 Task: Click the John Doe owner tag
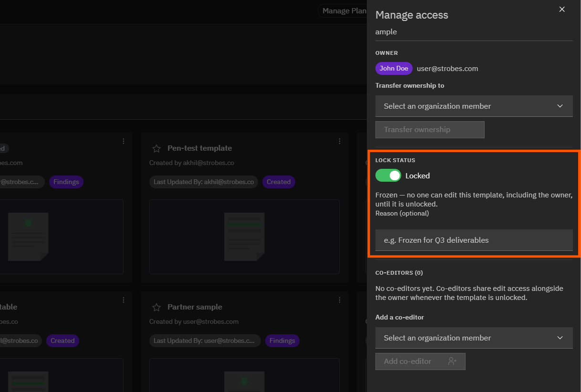394,68
